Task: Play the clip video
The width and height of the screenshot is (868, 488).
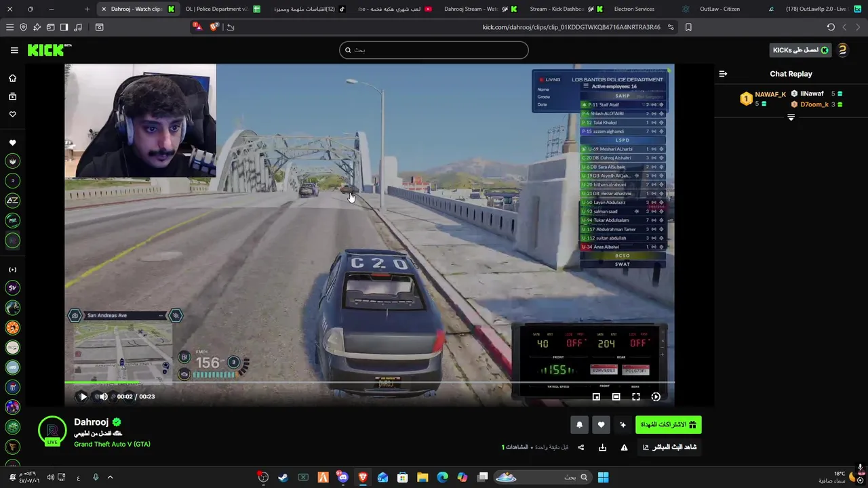Action: pyautogui.click(x=83, y=396)
